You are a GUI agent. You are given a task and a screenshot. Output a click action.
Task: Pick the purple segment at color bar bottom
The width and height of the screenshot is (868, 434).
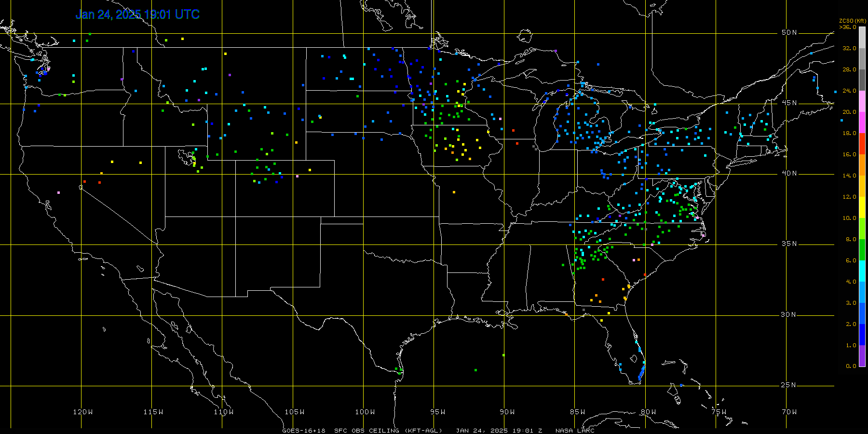(x=862, y=356)
